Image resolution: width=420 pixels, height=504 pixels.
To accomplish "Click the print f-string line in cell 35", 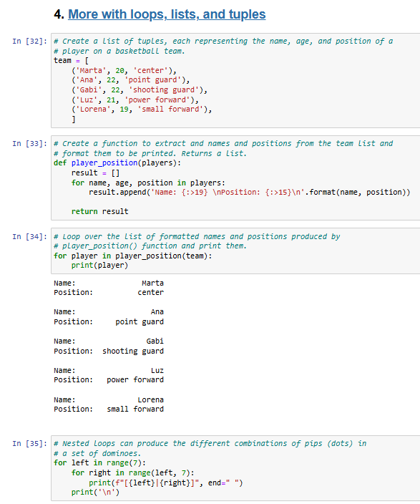I will click(166, 483).
